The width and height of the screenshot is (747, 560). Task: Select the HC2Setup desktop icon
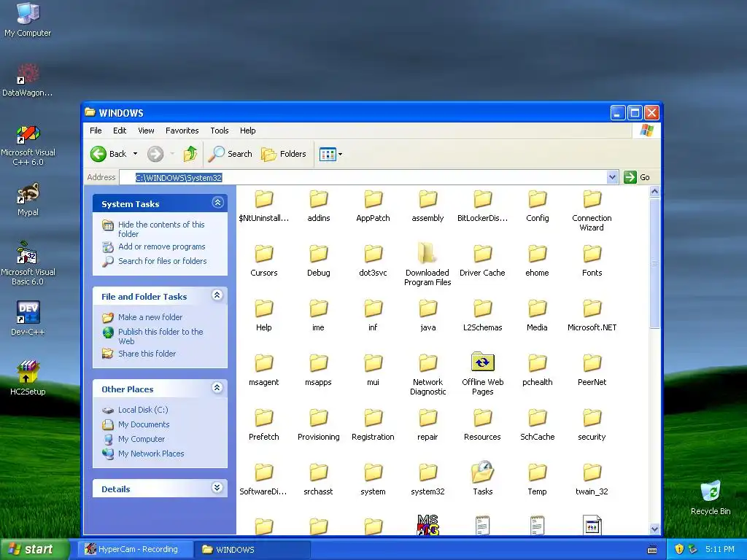coord(28,378)
